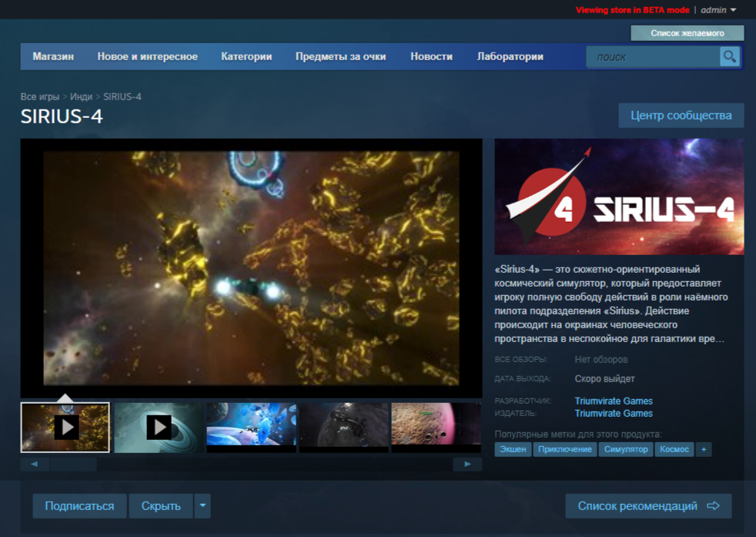Click the Скоро выйдет release date text
Image resolution: width=756 pixels, height=537 pixels.
click(x=604, y=379)
